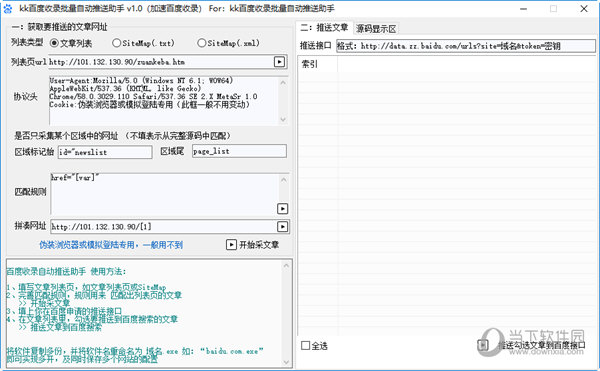Click the blue 伪装浏览器或模拟登陆专用 hint text
Image resolution: width=600 pixels, height=371 pixels.
[x=111, y=245]
